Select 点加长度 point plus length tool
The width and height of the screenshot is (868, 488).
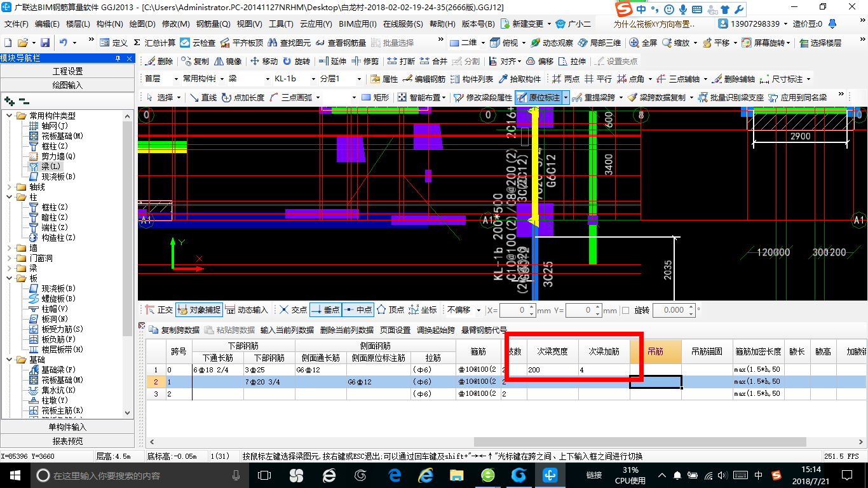click(243, 97)
